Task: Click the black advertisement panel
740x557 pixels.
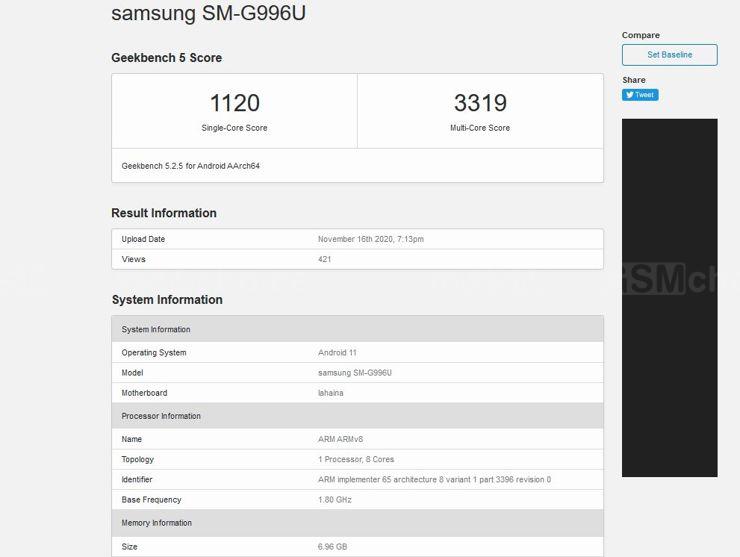Action: tap(670, 298)
